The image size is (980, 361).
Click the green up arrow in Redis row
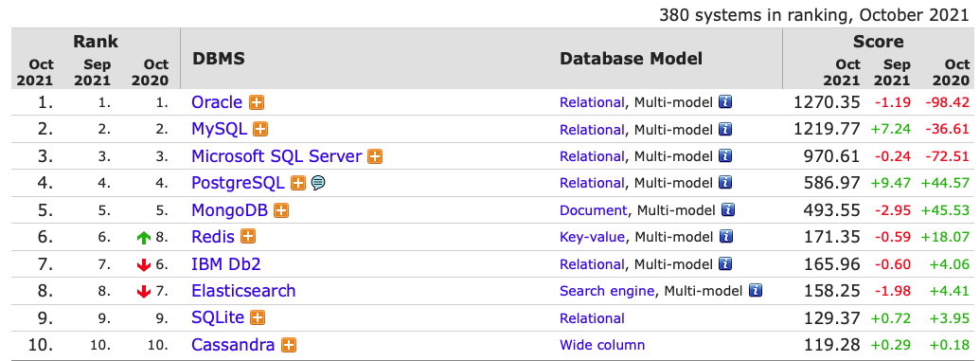(x=144, y=238)
